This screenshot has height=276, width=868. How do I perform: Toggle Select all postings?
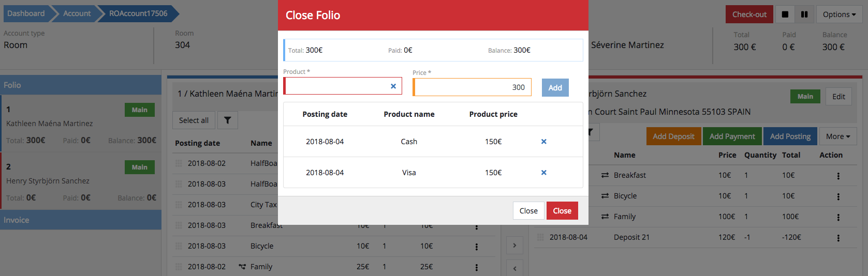pyautogui.click(x=194, y=120)
